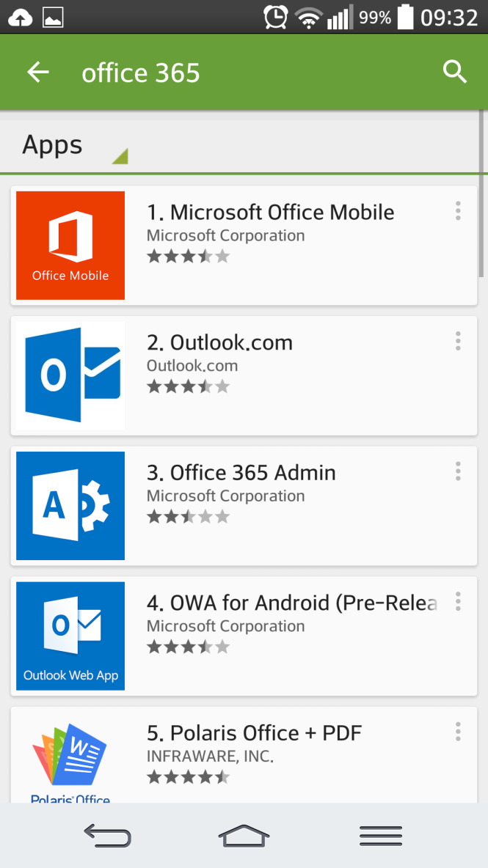The width and height of the screenshot is (488, 868).
Task: Tap the Wi-Fi status bar icon
Action: click(x=309, y=18)
